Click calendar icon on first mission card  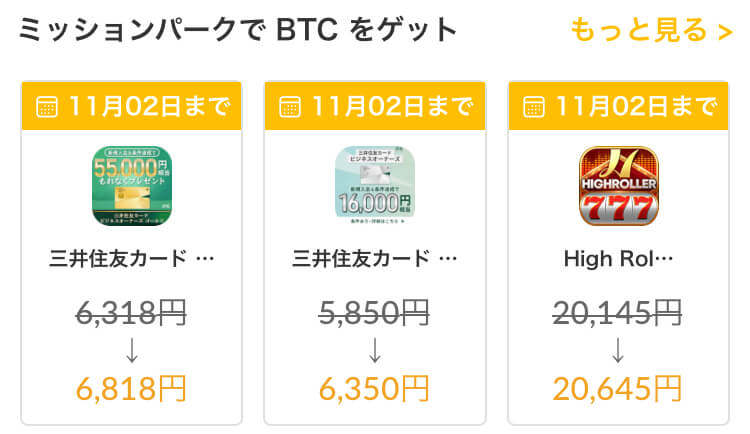pyautogui.click(x=47, y=106)
